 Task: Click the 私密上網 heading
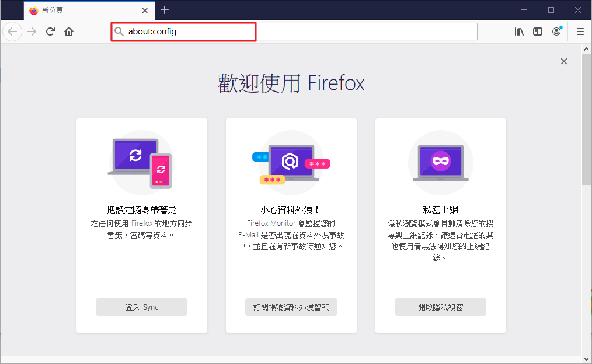click(441, 210)
